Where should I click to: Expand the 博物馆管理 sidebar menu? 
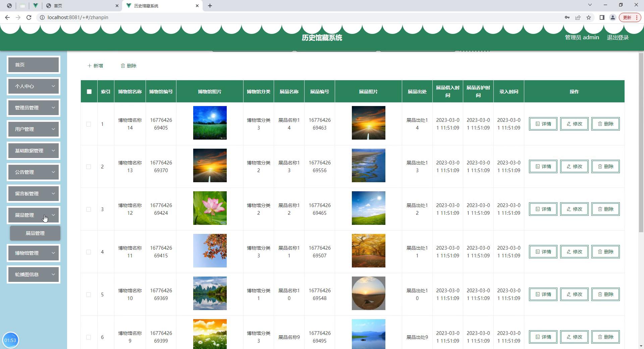(34, 253)
